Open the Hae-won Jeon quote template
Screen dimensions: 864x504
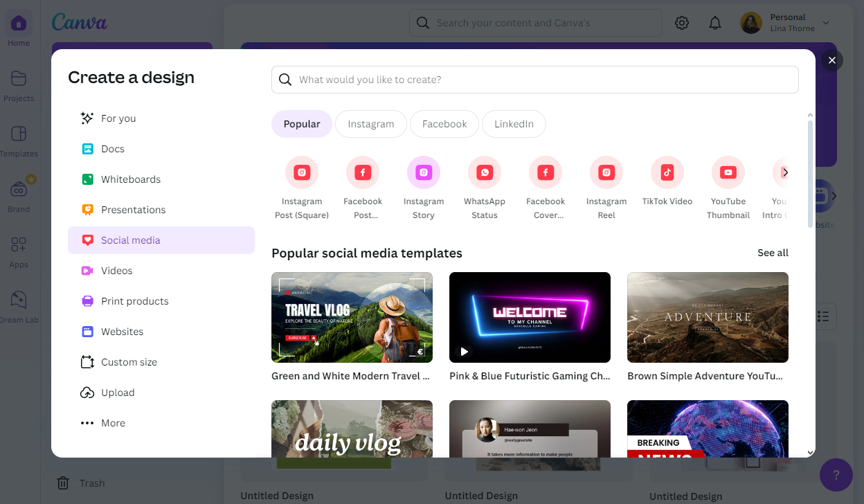coord(530,429)
